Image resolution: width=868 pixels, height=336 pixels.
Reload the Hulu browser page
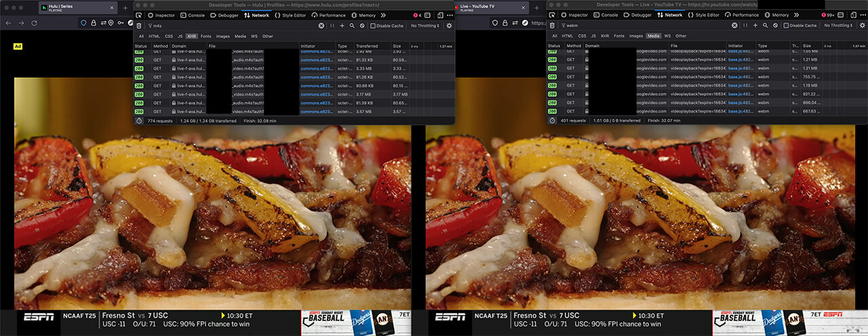pos(34,23)
